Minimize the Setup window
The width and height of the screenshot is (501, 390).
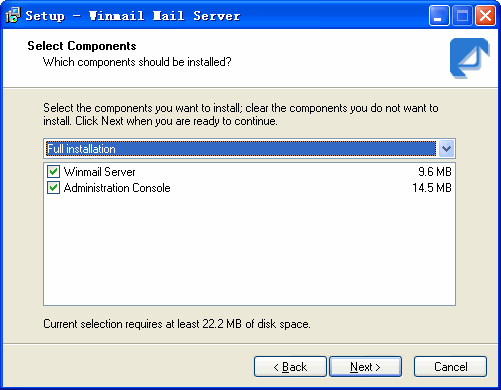439,16
